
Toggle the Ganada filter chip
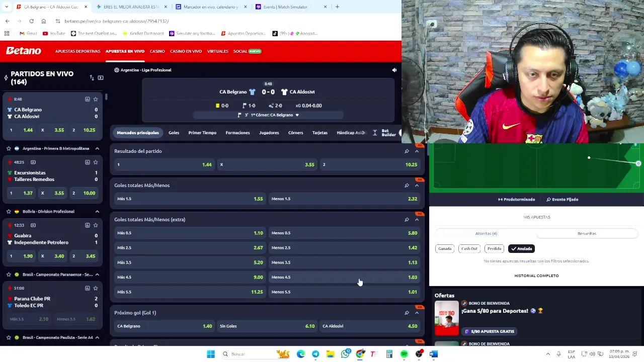pyautogui.click(x=445, y=248)
